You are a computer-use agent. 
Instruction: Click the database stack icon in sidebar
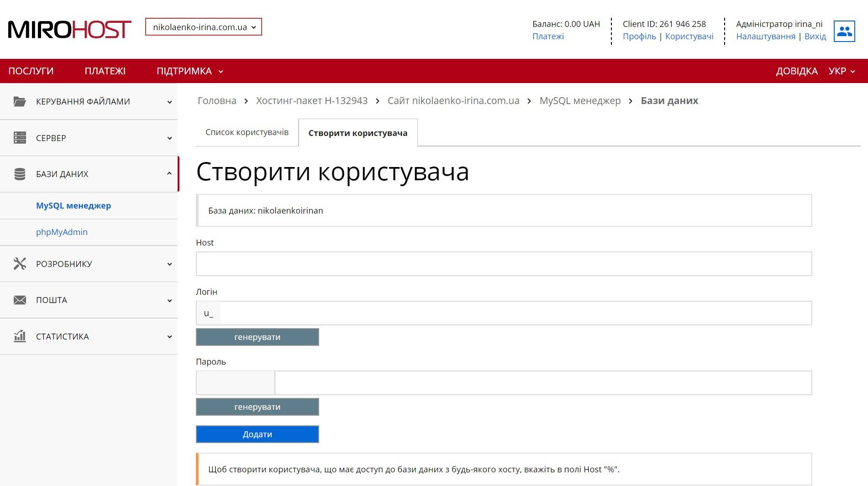coord(20,174)
